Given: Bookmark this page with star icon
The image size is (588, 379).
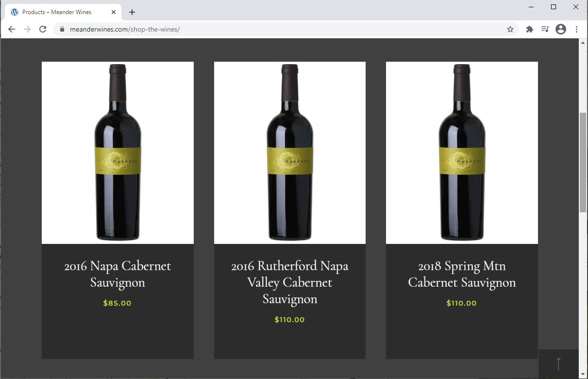Looking at the screenshot, I should point(510,29).
